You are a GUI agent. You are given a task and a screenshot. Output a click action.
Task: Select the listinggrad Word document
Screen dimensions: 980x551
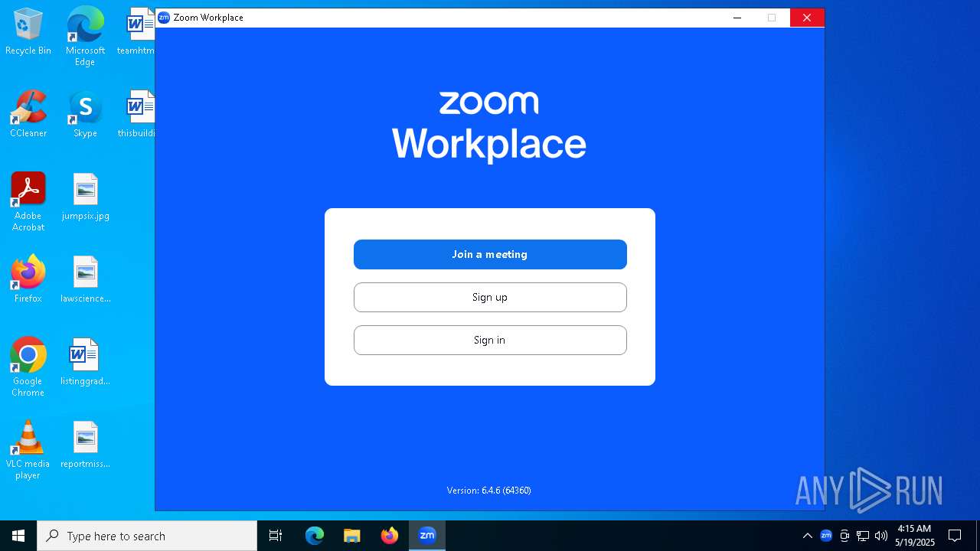(85, 363)
